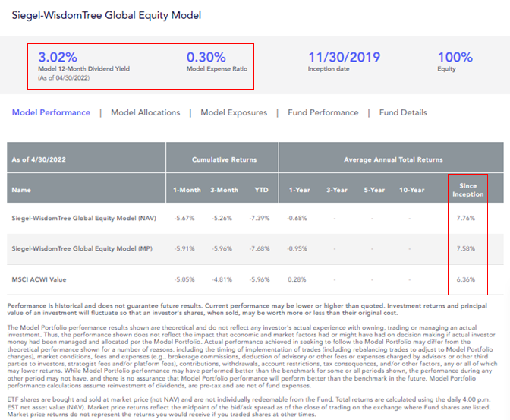
Task: Switch to the Fund Performance tab
Action: click(323, 112)
